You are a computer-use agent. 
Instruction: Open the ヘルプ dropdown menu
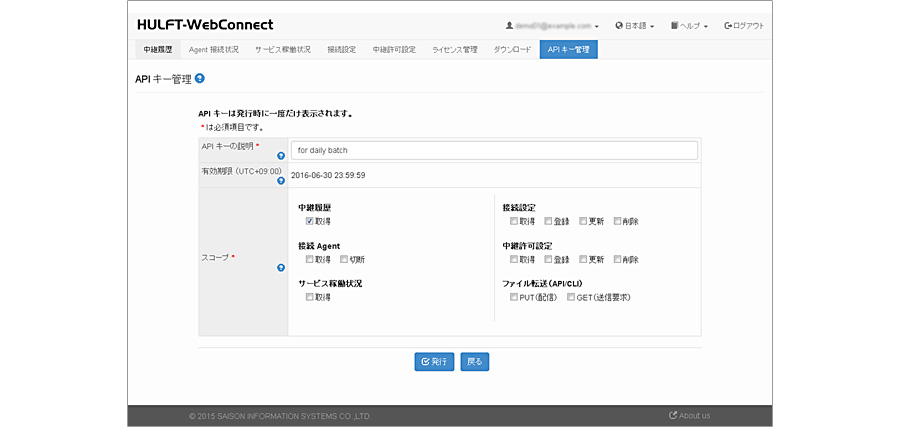pyautogui.click(x=689, y=26)
